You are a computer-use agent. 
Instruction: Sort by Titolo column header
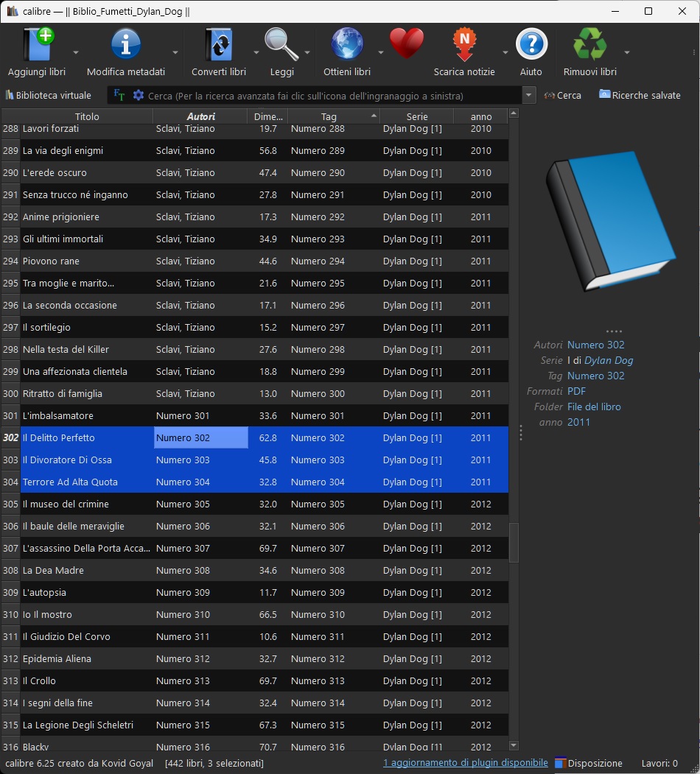click(x=87, y=116)
